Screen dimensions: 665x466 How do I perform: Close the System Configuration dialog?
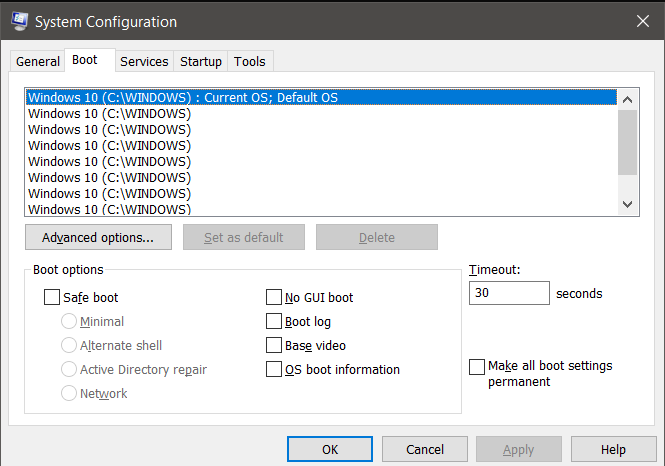point(641,21)
